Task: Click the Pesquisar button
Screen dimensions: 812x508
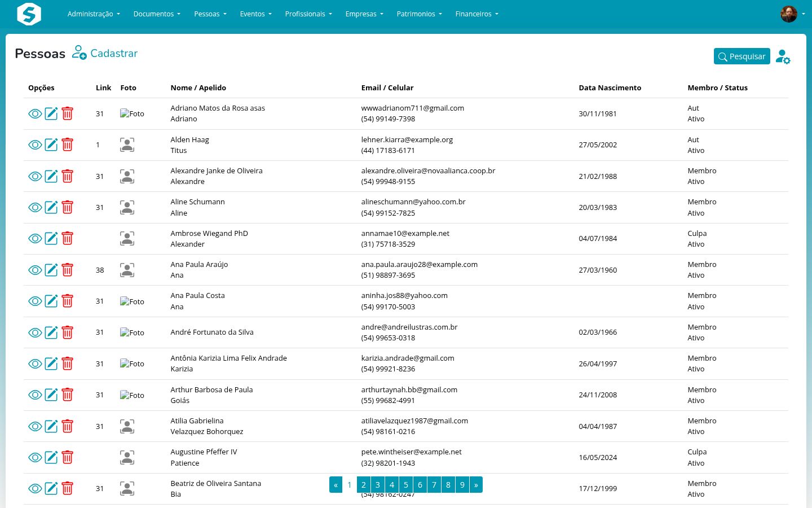Action: [x=742, y=56]
